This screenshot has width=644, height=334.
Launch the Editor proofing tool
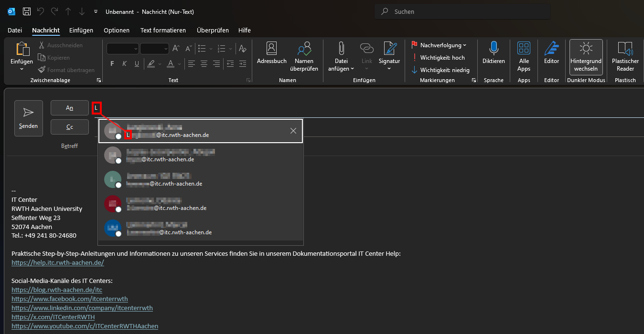(x=551, y=53)
